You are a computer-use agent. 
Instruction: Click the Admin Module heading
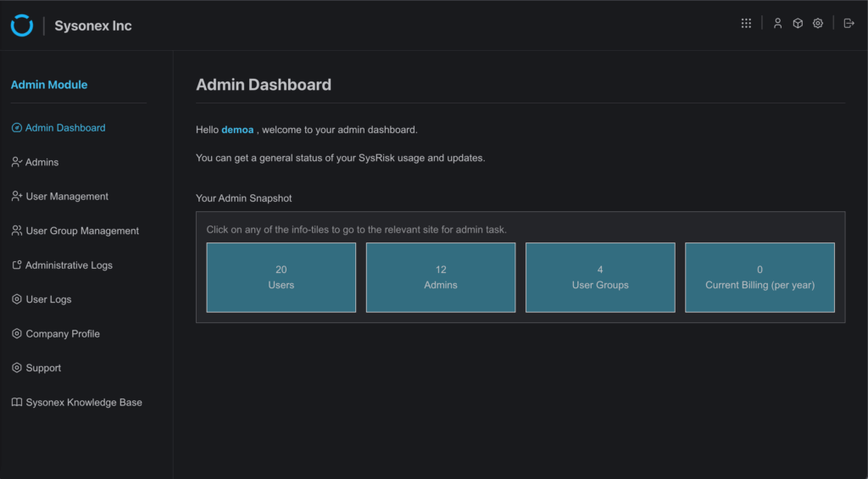tap(49, 85)
